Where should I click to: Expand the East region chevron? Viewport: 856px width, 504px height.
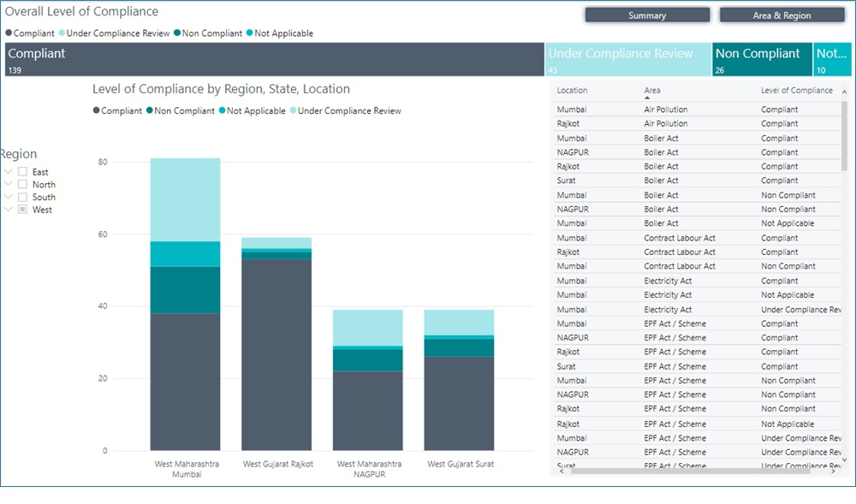(x=8, y=171)
